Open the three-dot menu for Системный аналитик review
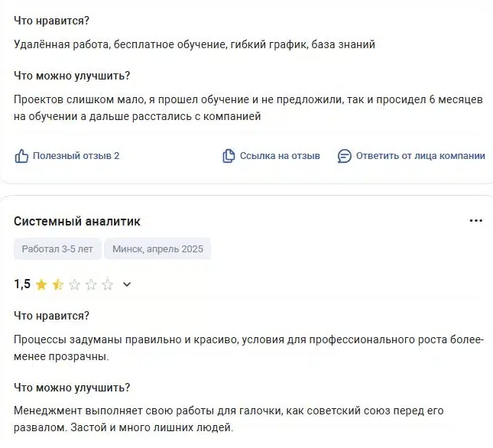Viewport: 493px width, 448px height. [x=475, y=221]
